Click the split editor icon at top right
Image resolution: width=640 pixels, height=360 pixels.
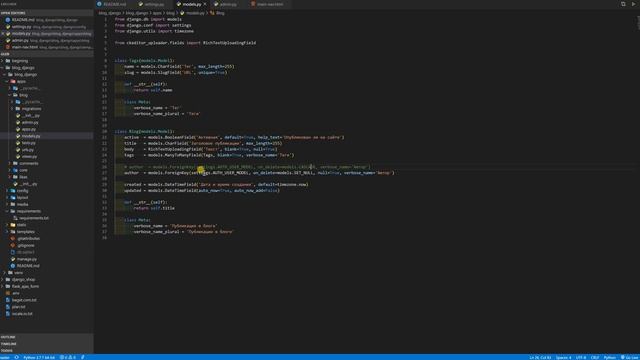click(x=623, y=4)
